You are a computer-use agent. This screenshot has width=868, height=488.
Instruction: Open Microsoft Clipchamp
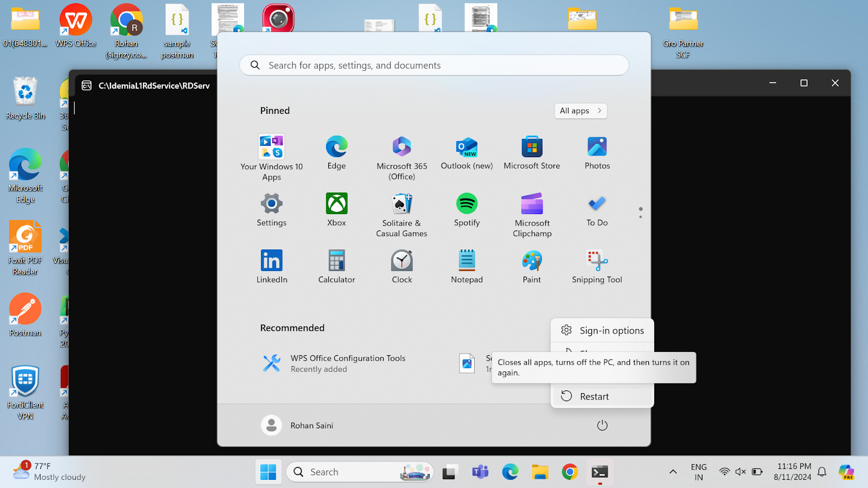point(532,214)
